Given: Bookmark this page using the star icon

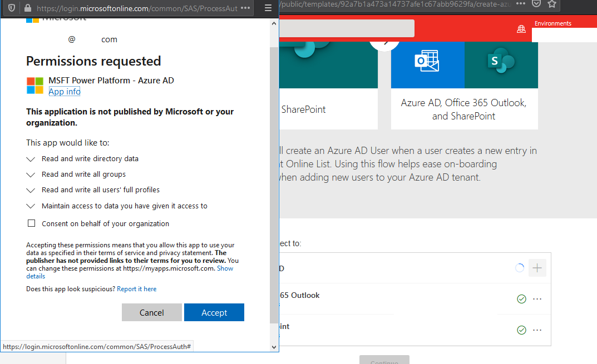Looking at the screenshot, I should pos(551,5).
